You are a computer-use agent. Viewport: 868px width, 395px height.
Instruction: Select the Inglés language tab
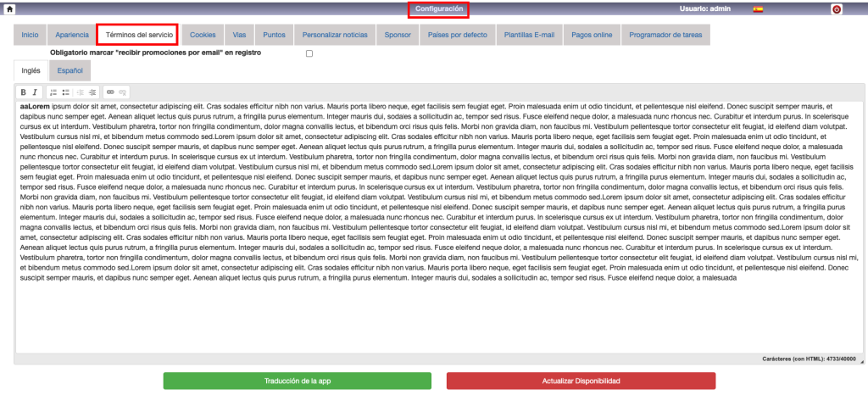31,72
